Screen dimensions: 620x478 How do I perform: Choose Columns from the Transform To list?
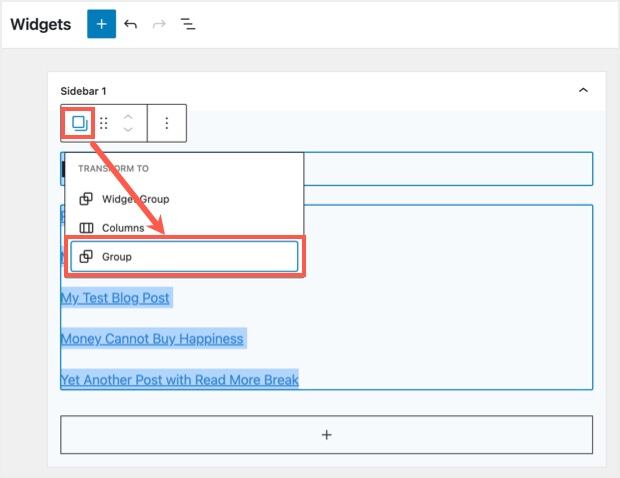tap(123, 228)
